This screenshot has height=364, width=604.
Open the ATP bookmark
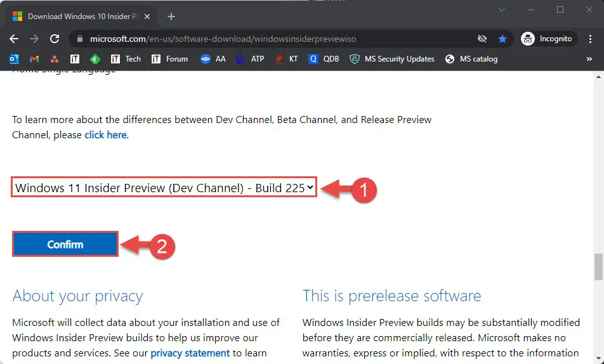tap(250, 59)
